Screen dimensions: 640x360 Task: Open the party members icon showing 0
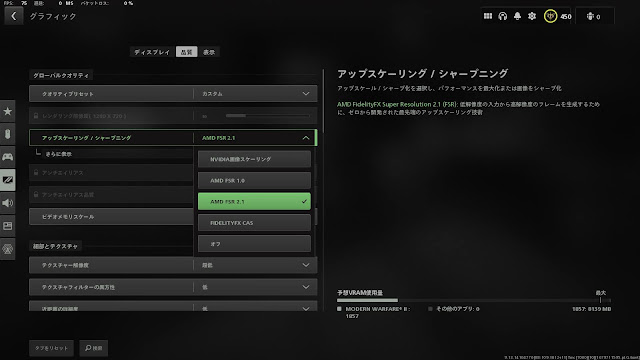(x=593, y=17)
